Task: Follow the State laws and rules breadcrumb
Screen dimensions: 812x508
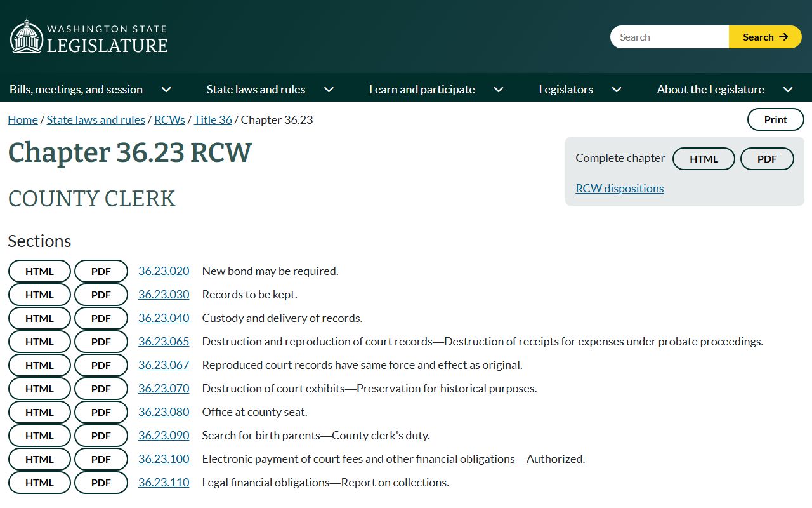Action: (96, 120)
